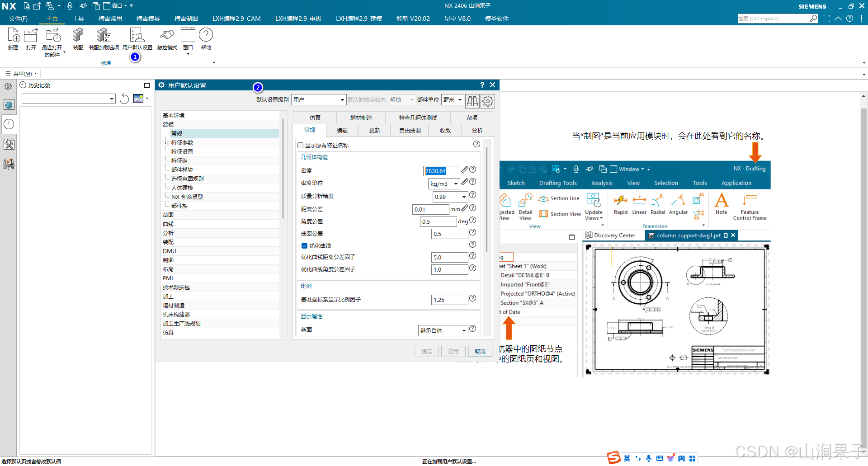This screenshot has width=868, height=466.
Task: Click the refresh history icon
Action: pyautogui.click(x=124, y=99)
